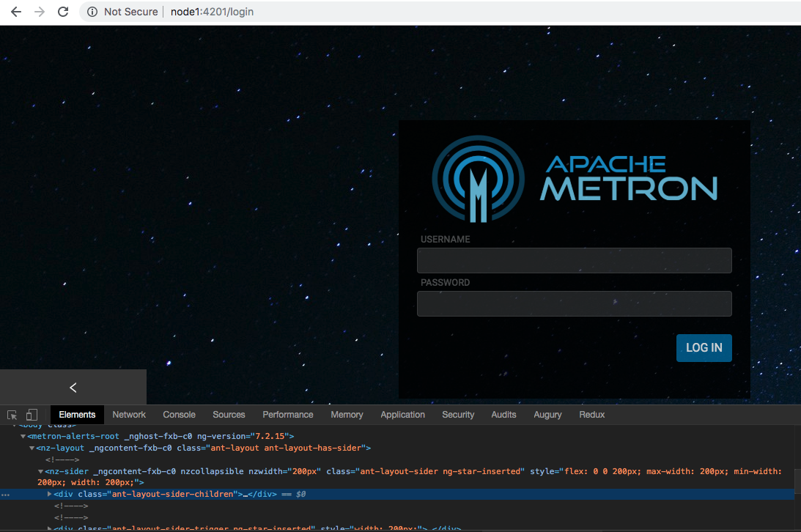801x532 pixels.
Task: Click the LOG IN button
Action: click(x=704, y=347)
